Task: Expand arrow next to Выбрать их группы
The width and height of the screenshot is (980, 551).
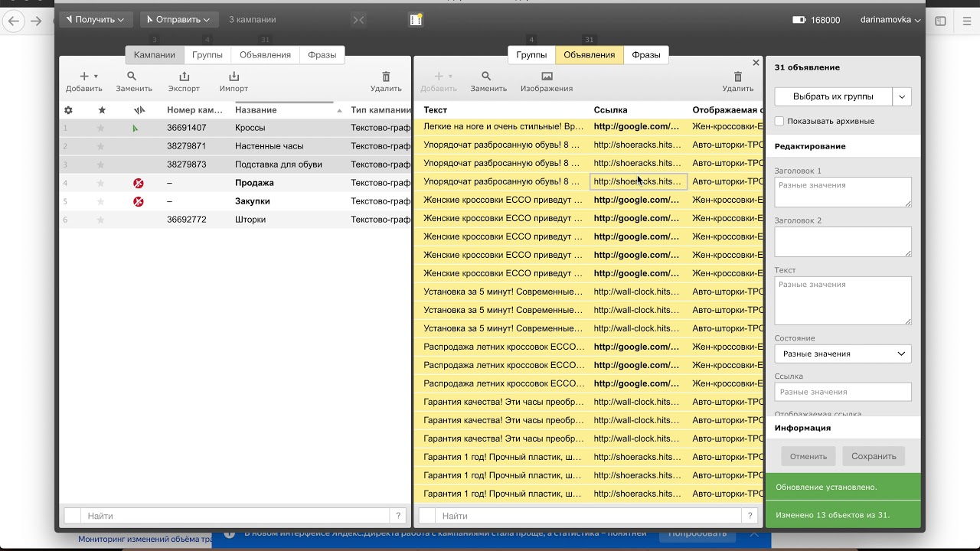Action: (x=902, y=96)
